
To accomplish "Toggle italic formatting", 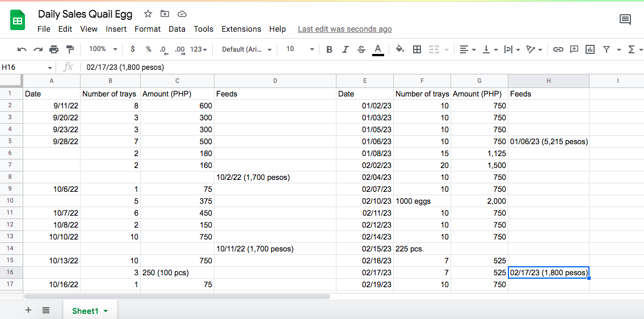I will [x=345, y=49].
